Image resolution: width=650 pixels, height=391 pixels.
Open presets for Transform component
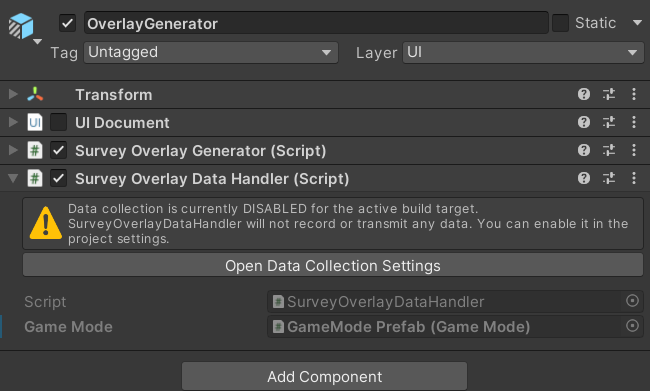[x=609, y=95]
